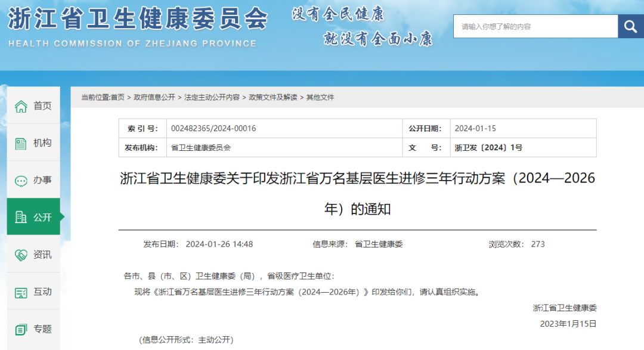Open the 专题 sidebar menu item
644x350 pixels.
[x=33, y=329]
